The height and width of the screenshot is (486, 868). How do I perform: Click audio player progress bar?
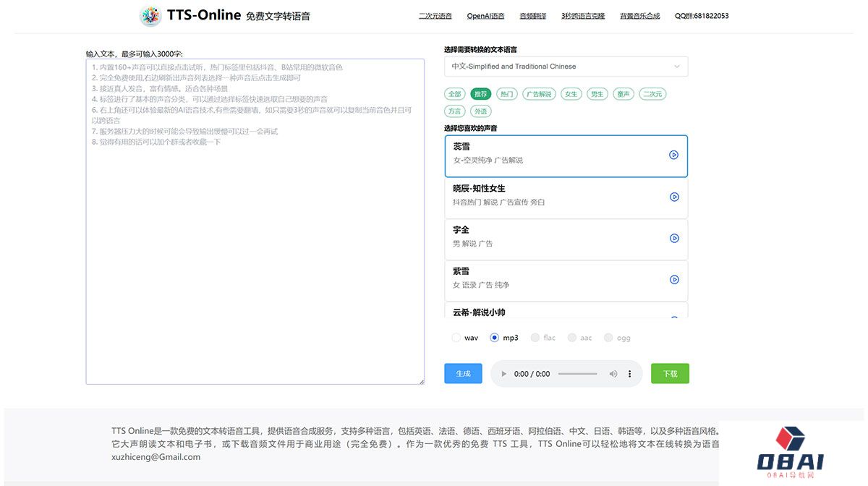coord(578,374)
